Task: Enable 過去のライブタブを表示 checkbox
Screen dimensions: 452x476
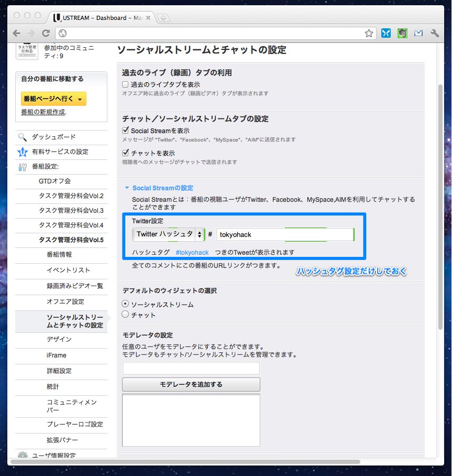Action: [x=125, y=84]
